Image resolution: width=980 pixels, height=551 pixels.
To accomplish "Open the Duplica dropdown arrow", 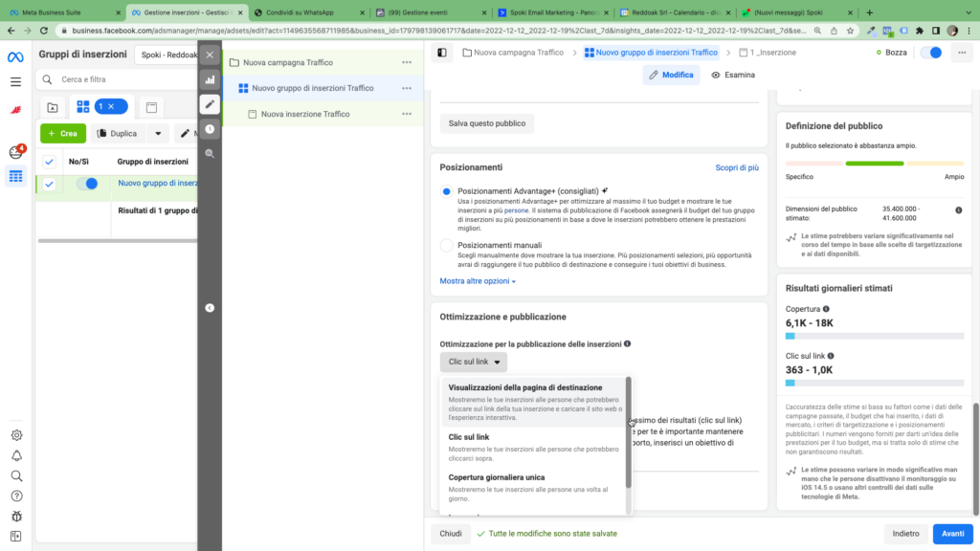I will pos(157,134).
